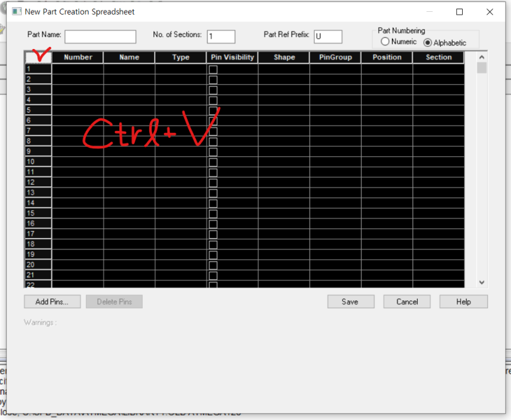
Task: Click the Type cell in row 3
Action: tap(180, 90)
